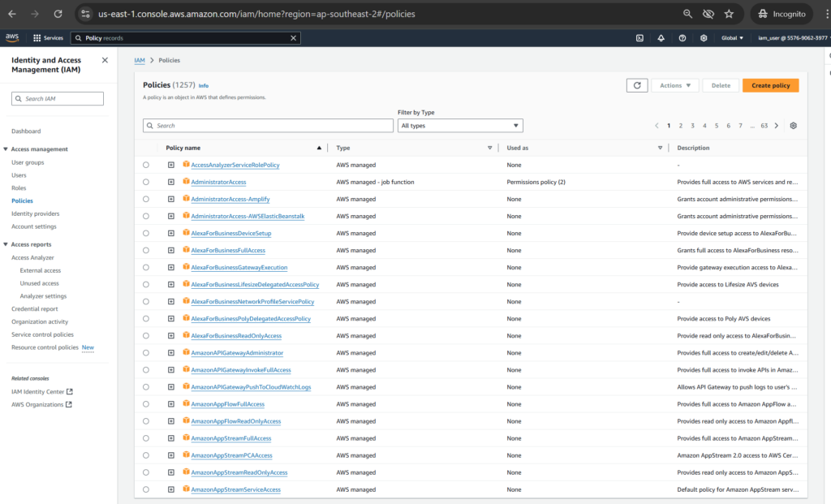
Task: Open the Actions dropdown menu
Action: [674, 85]
